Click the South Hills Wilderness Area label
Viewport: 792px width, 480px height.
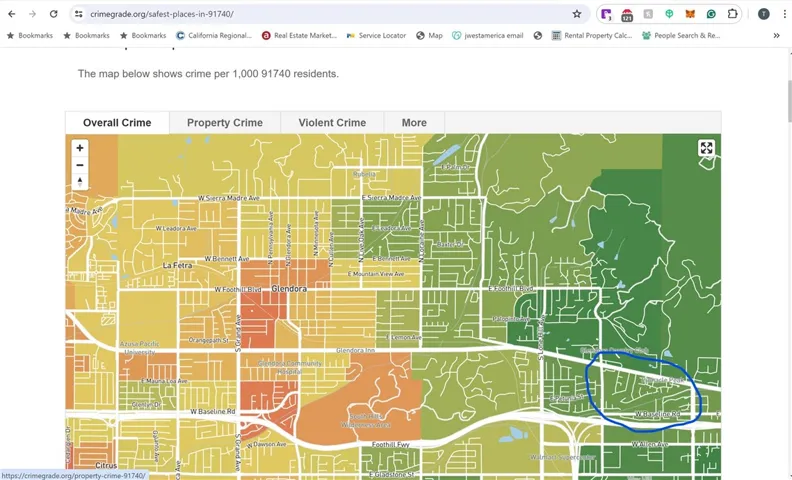click(366, 420)
